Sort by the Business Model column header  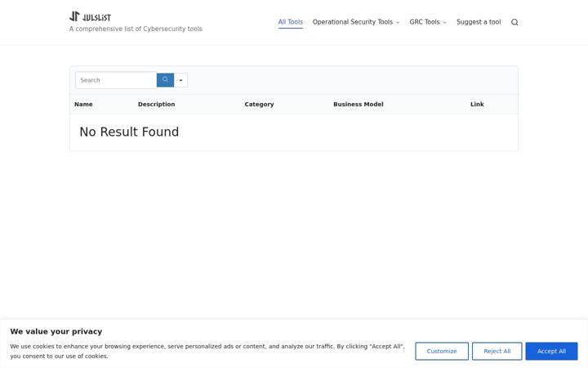(x=359, y=105)
